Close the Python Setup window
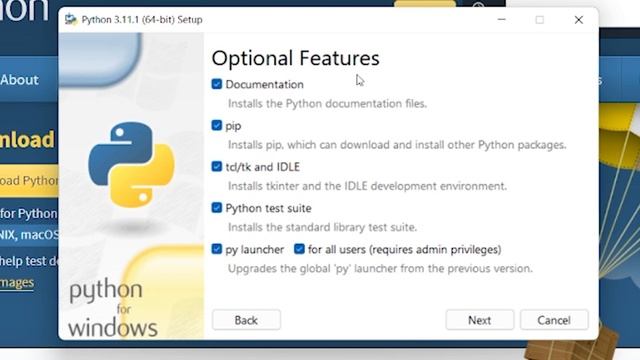The image size is (640, 360). [578, 20]
